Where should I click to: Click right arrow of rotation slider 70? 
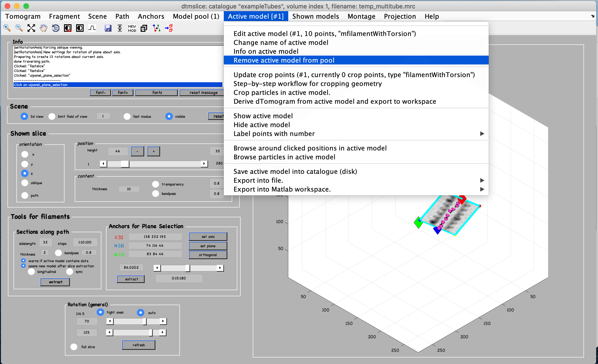(x=163, y=321)
